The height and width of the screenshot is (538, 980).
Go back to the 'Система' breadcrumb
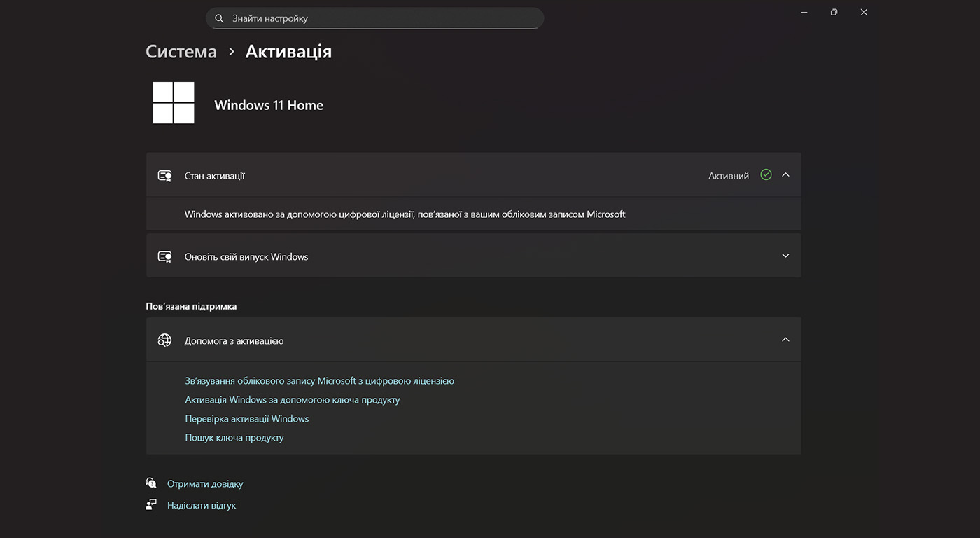181,51
